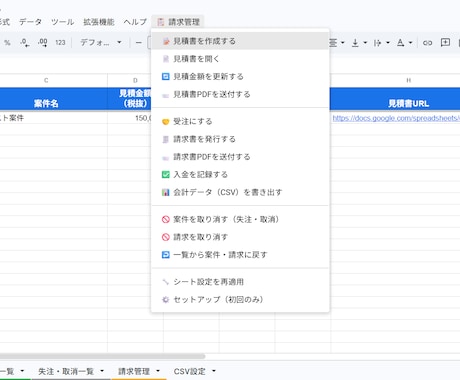The height and width of the screenshot is (380, 460).
Task: Choose 見積書を作成する from the menu
Action: (x=240, y=41)
